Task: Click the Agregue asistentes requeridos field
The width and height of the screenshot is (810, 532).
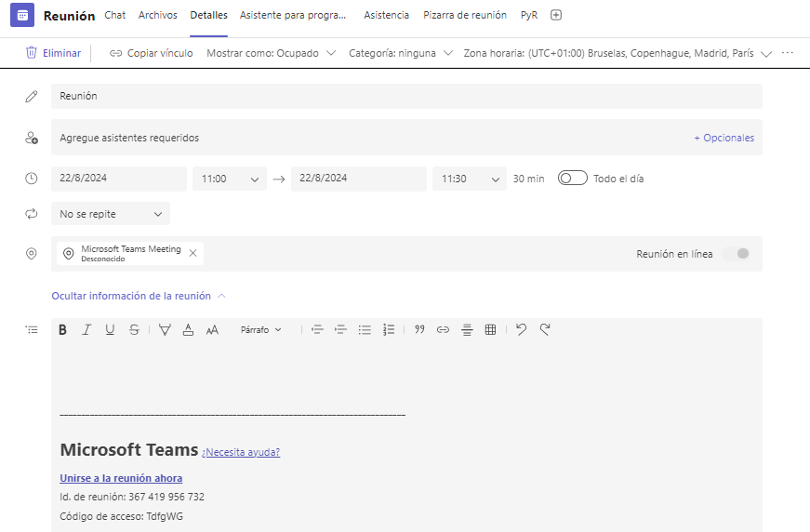Action: (x=406, y=138)
